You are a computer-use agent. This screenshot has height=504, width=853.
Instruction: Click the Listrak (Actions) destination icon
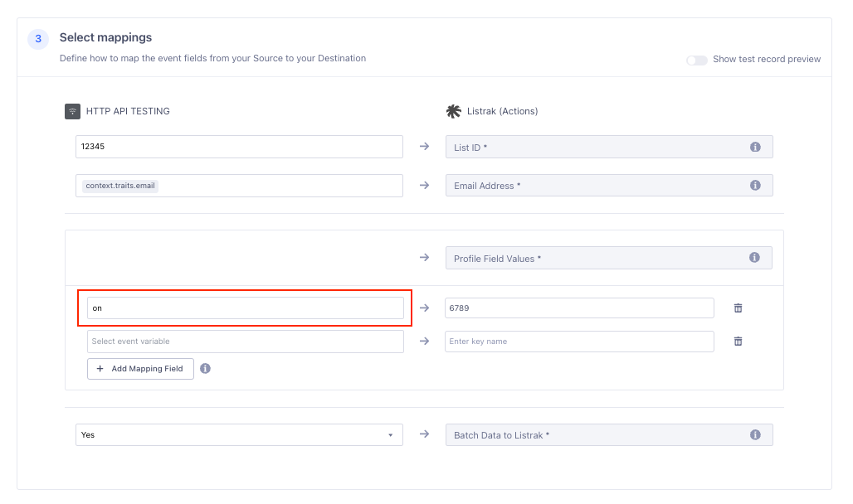click(x=453, y=110)
